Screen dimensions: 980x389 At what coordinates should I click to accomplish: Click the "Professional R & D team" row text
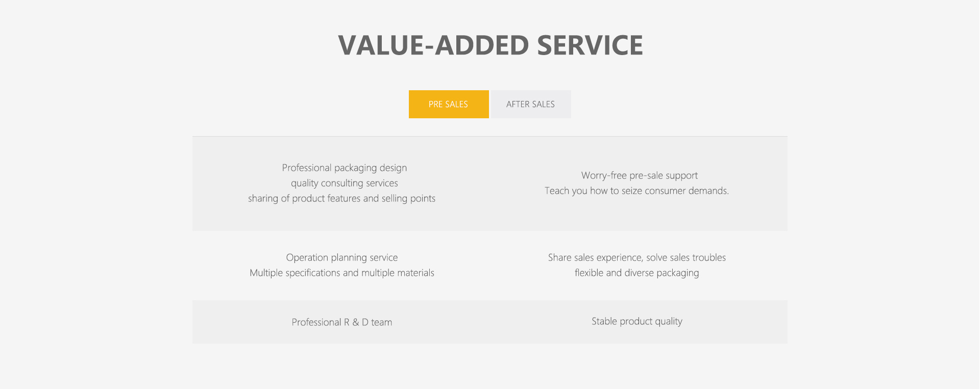coord(342,322)
